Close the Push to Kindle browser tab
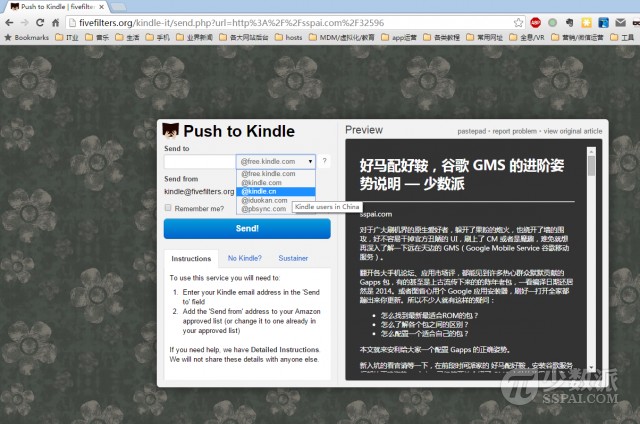640x424 pixels. coord(102,7)
